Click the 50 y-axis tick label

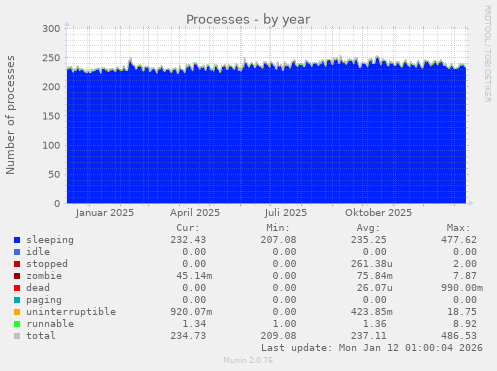54,174
